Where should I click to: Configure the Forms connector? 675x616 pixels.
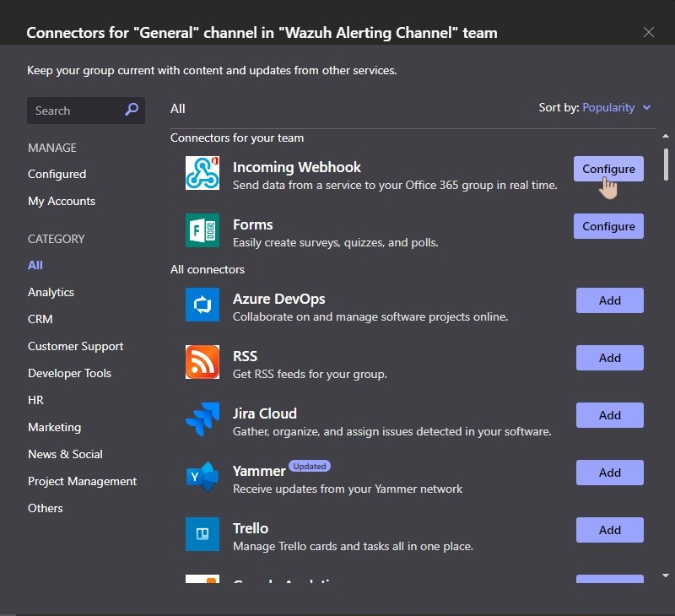pyautogui.click(x=608, y=226)
